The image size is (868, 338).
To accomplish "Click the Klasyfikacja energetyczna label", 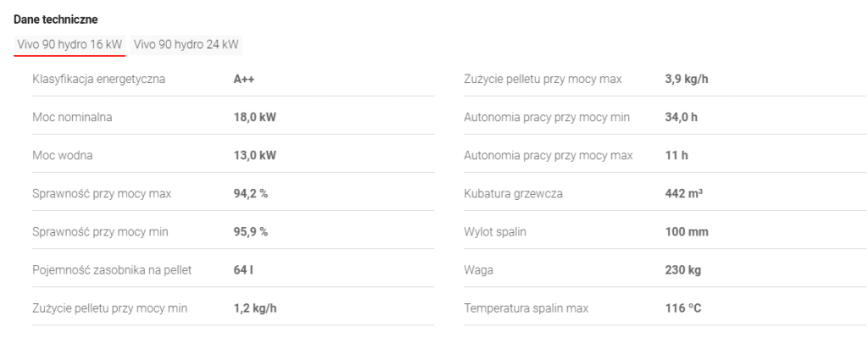I will (98, 79).
